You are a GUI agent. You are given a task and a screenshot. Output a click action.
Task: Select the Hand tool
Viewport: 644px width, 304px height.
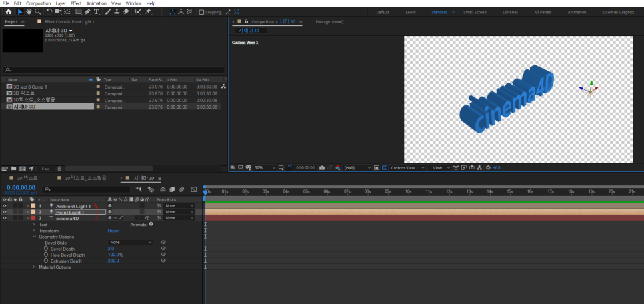[x=29, y=12]
